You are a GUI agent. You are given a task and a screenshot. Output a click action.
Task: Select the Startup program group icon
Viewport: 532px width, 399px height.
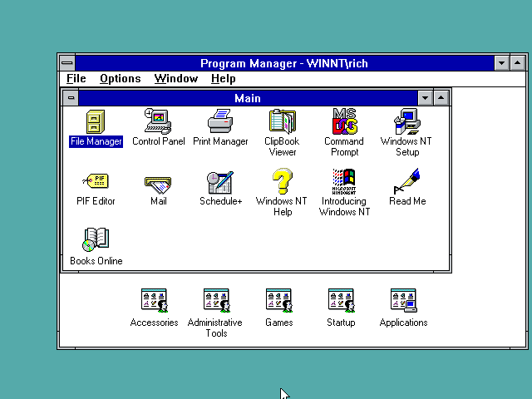(x=341, y=300)
